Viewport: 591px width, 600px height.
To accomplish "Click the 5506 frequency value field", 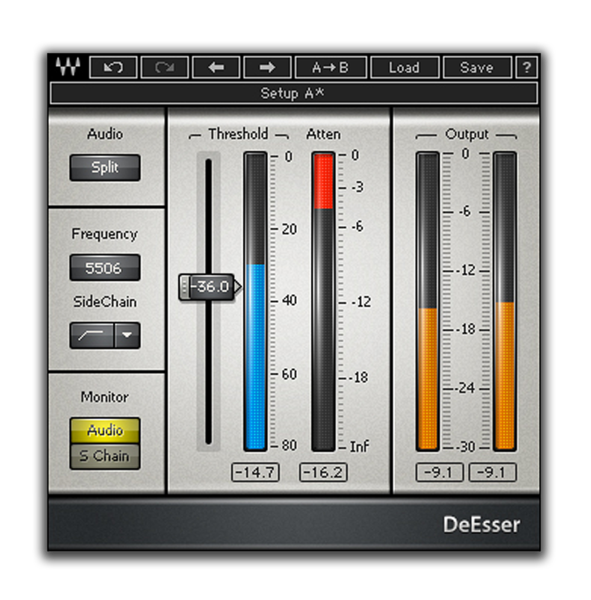I will tap(105, 267).
